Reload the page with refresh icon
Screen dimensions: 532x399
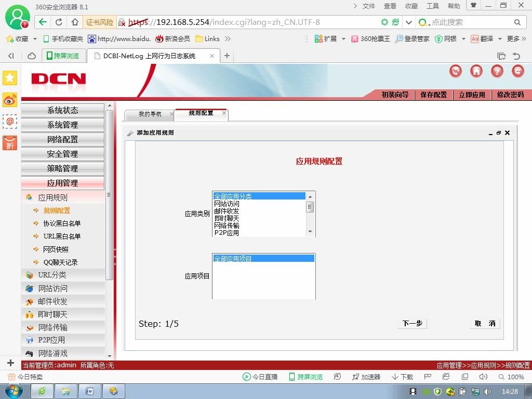[59, 22]
